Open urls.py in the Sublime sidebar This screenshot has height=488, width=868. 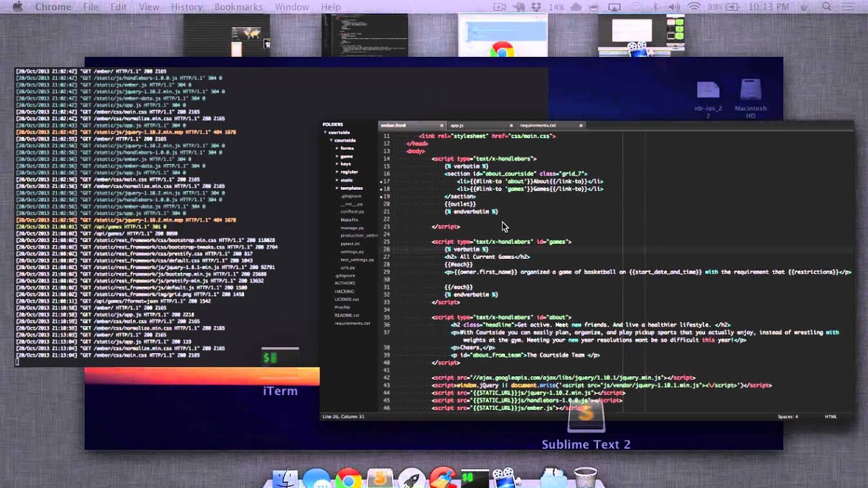click(x=347, y=267)
